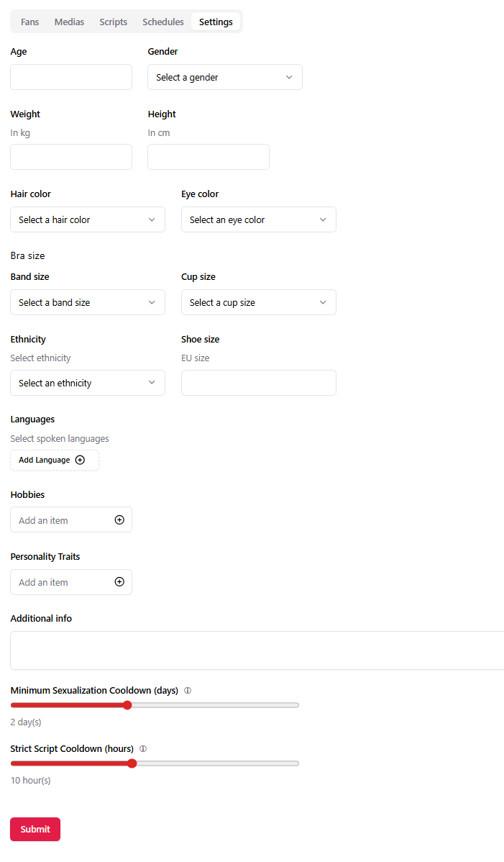Viewport: 504px width, 862px height.
Task: Select the Settings tab
Action: [216, 22]
